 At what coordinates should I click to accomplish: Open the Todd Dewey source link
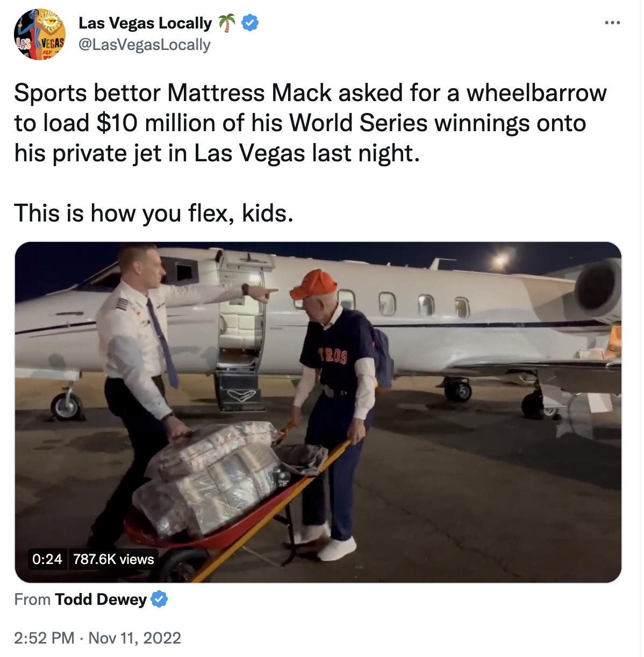click(101, 599)
